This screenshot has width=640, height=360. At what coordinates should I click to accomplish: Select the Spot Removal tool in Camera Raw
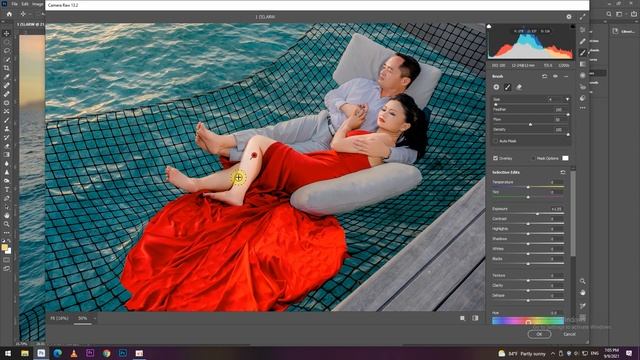(x=582, y=41)
